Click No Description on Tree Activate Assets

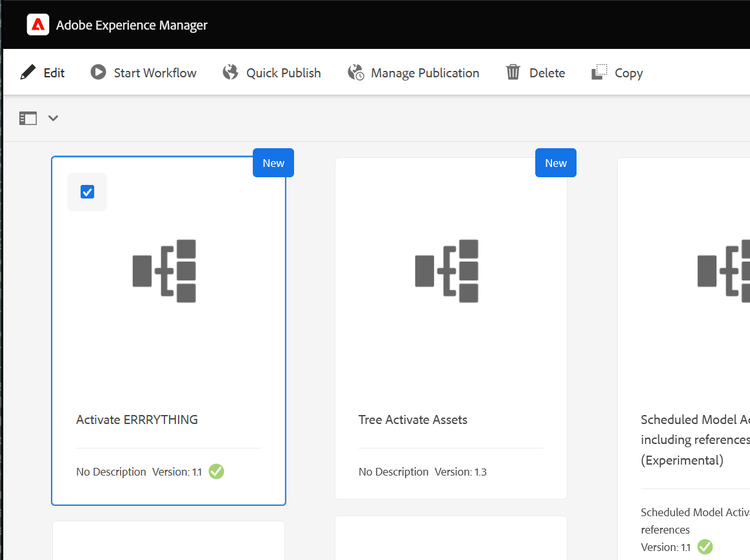pos(394,472)
